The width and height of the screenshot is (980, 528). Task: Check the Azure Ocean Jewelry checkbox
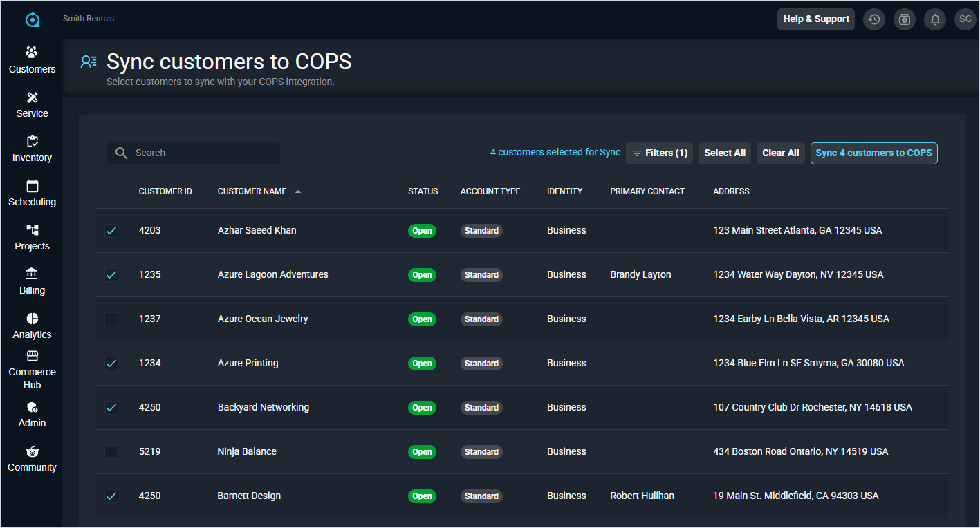(111, 319)
